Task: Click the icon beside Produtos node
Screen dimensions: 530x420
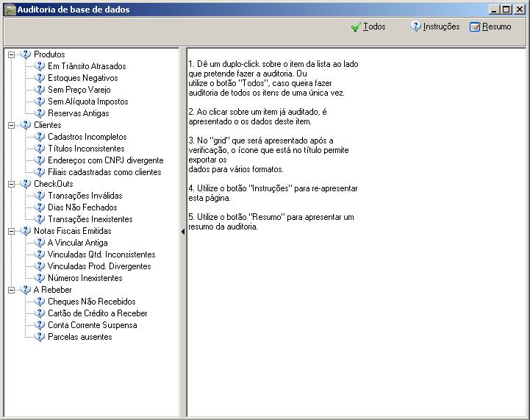Action: coord(25,54)
